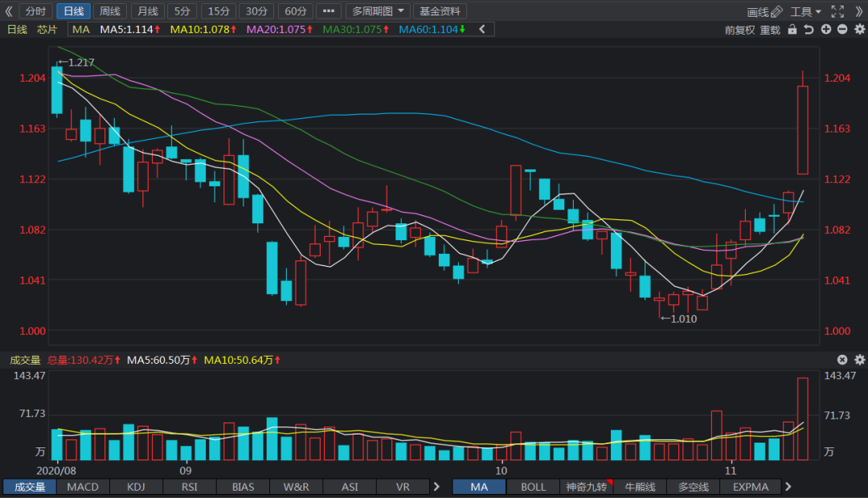
Task: Open 基金资料 fund information
Action: 440,11
